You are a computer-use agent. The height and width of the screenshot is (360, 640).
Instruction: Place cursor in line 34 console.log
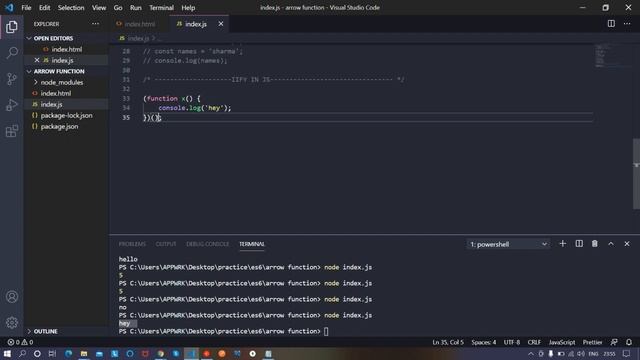tap(194, 108)
